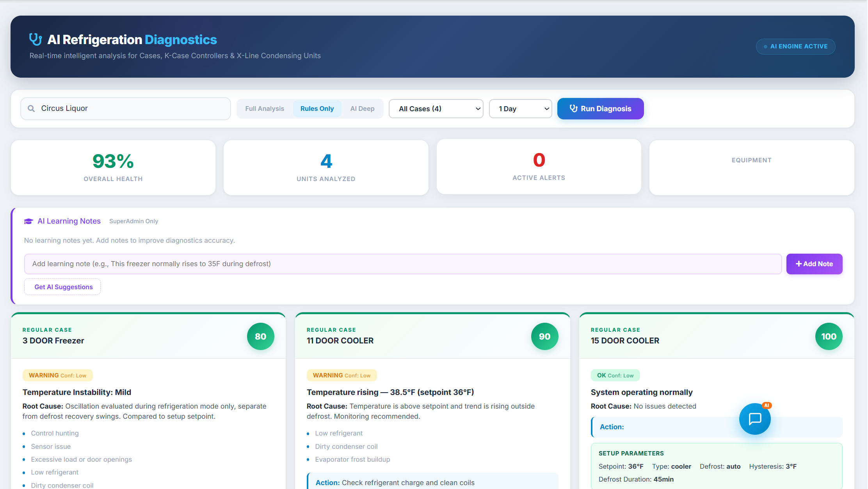The image size is (868, 489).
Task: Click 'Defrost Duration: 45min' parameter
Action: coord(636,479)
